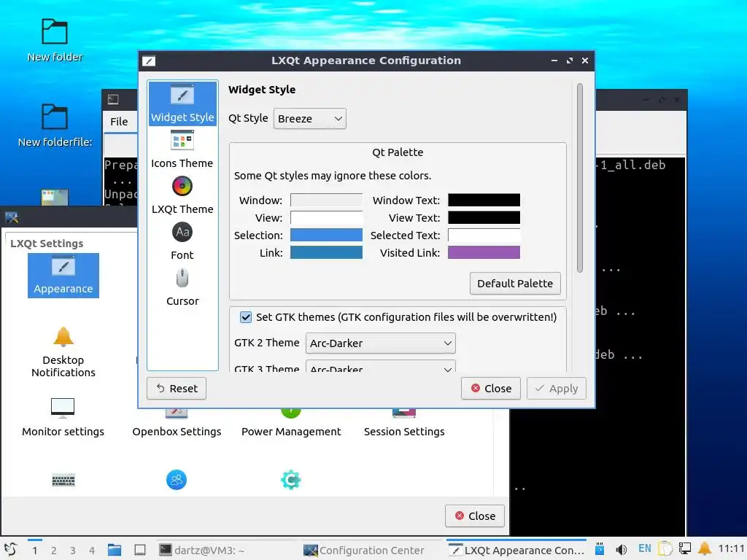747x560 pixels.
Task: Switch to LXQt Appearance Con... taskbar entry
Action: tap(516, 550)
